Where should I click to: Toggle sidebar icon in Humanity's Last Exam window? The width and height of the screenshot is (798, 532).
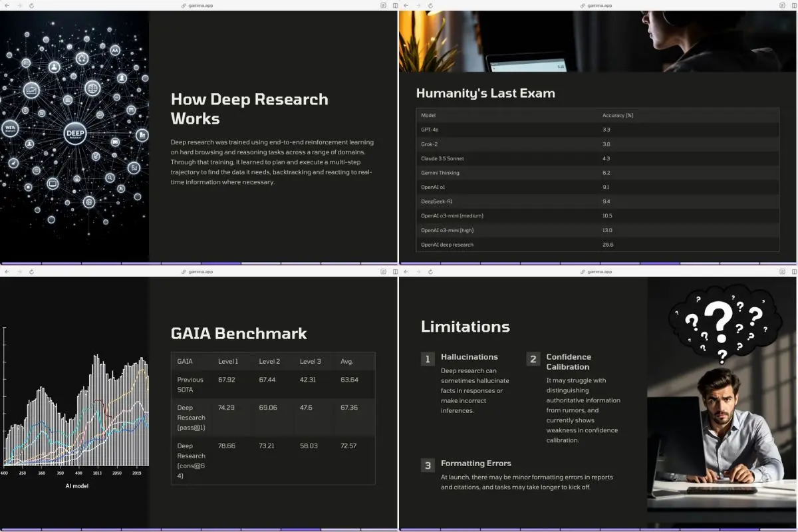(794, 5)
